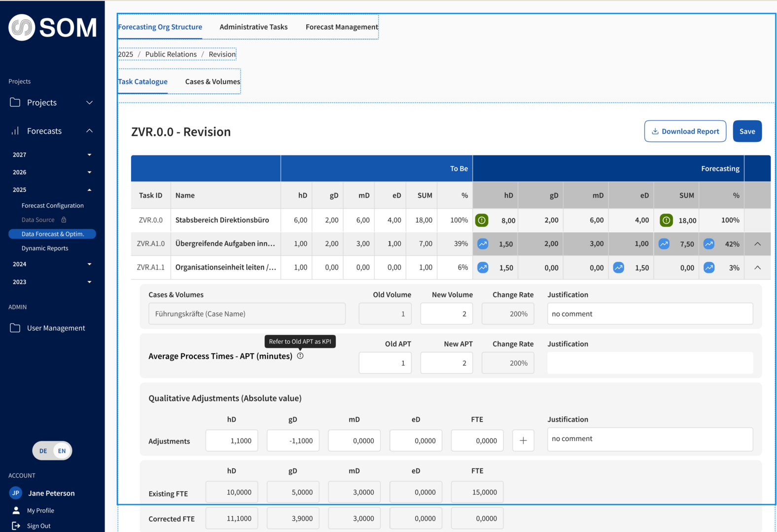Image resolution: width=777 pixels, height=532 pixels.
Task: Click the green alert icon in ZVR.0.0 forecasting hD
Action: 482,220
